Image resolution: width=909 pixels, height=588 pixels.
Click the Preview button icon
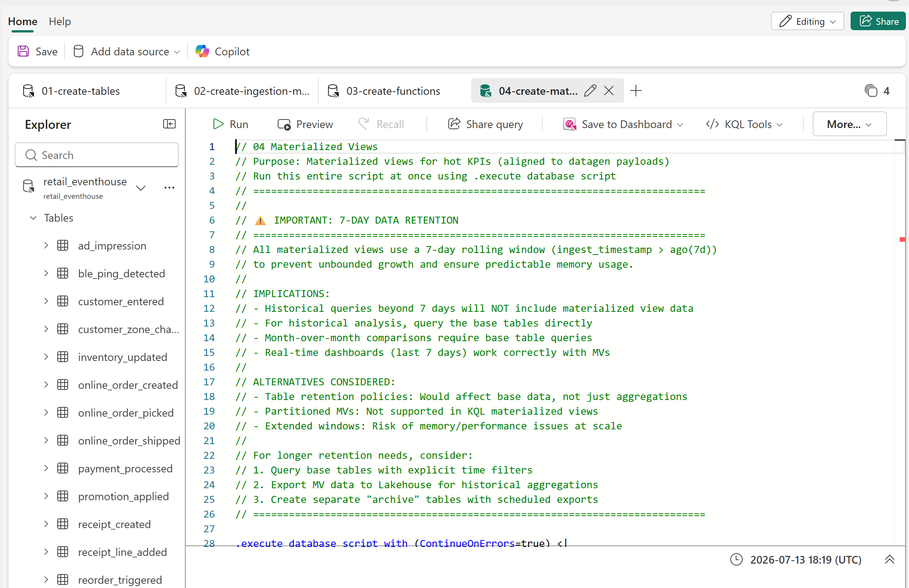[284, 124]
